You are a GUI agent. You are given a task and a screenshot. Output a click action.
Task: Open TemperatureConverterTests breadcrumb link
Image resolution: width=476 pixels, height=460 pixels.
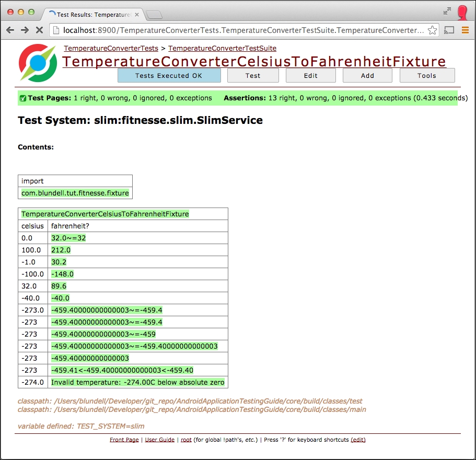(111, 48)
